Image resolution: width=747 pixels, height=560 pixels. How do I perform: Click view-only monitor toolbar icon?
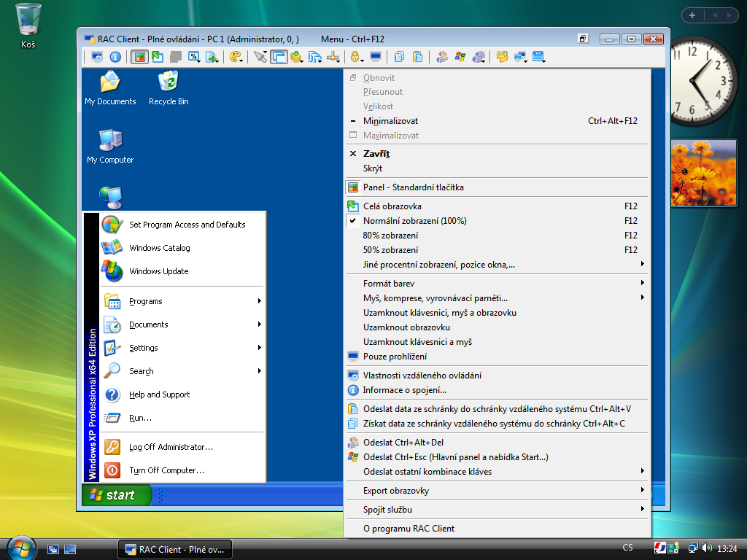point(376,57)
